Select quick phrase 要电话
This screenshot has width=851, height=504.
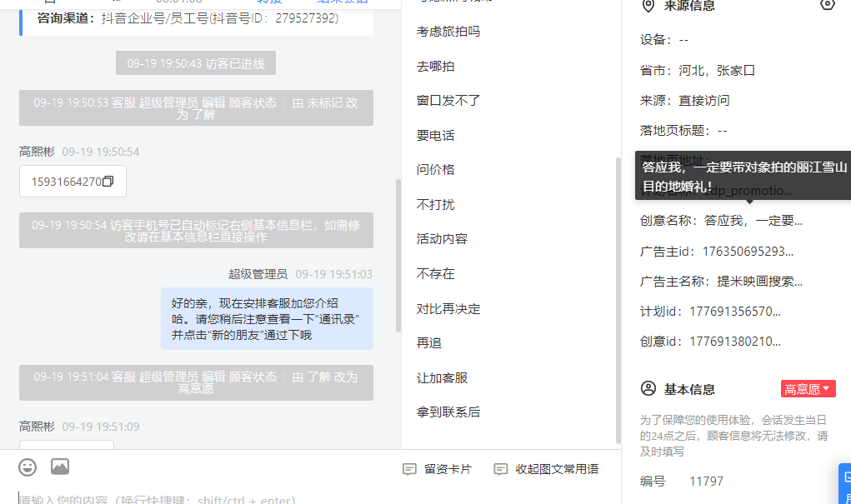coord(435,135)
